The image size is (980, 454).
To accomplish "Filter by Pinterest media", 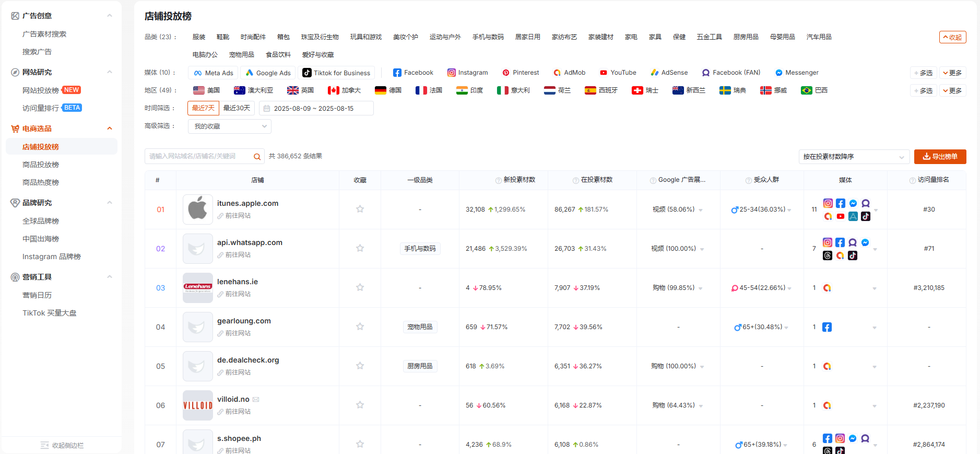I will pos(521,73).
